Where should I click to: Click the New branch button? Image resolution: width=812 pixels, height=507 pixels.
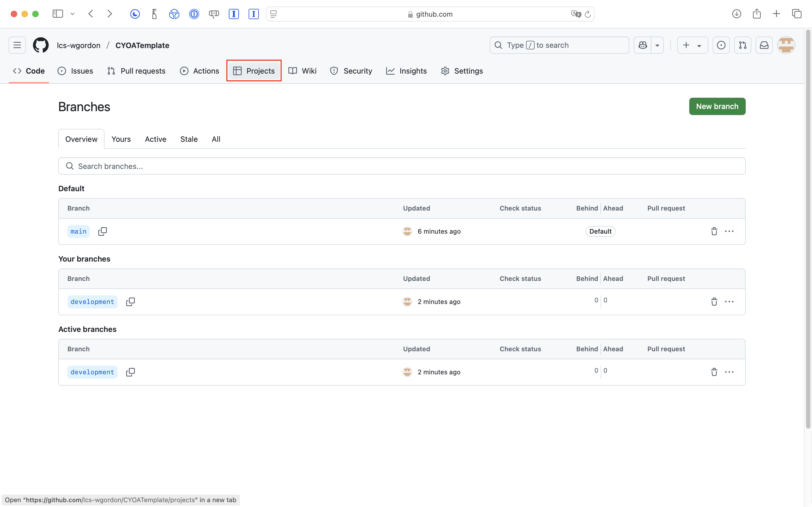(717, 106)
